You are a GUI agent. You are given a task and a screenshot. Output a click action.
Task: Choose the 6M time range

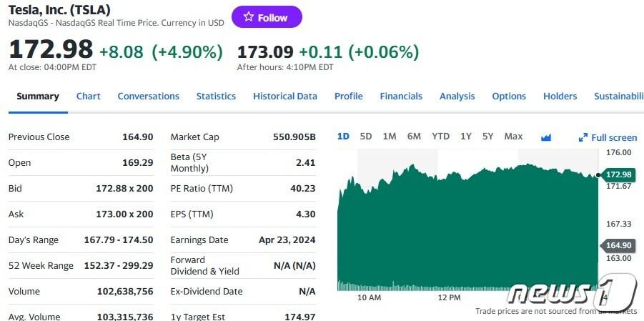click(414, 137)
